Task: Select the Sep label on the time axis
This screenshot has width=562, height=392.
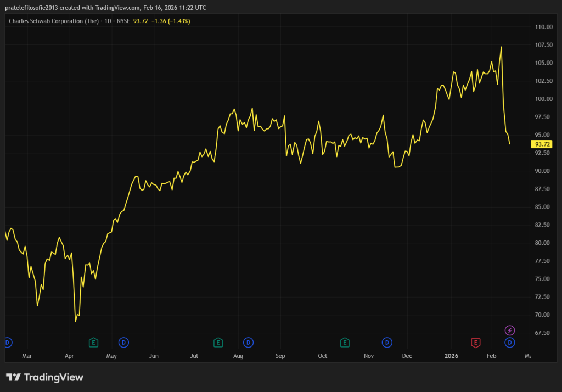Action: (x=280, y=356)
